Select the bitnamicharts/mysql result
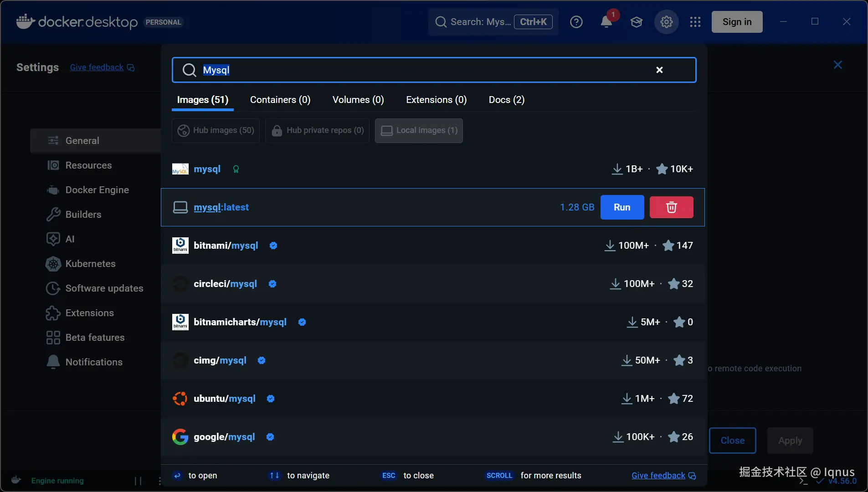 433,322
